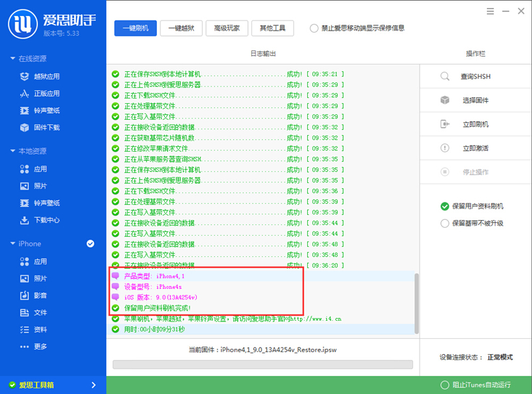Select 固件下载 firmware download in sidebar

[41, 128]
